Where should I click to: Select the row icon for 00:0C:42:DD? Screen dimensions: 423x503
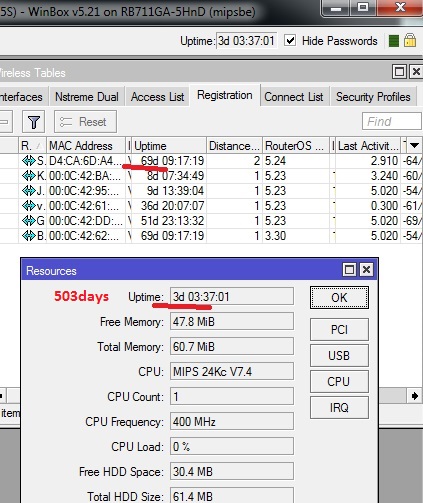pos(29,221)
